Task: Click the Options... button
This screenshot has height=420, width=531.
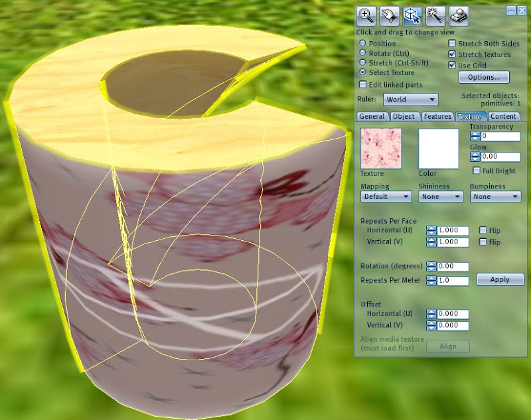Action: pyautogui.click(x=484, y=77)
